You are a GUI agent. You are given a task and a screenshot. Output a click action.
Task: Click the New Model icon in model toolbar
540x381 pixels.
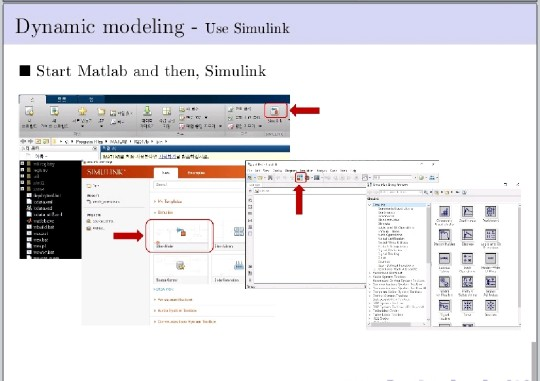[x=250, y=178]
